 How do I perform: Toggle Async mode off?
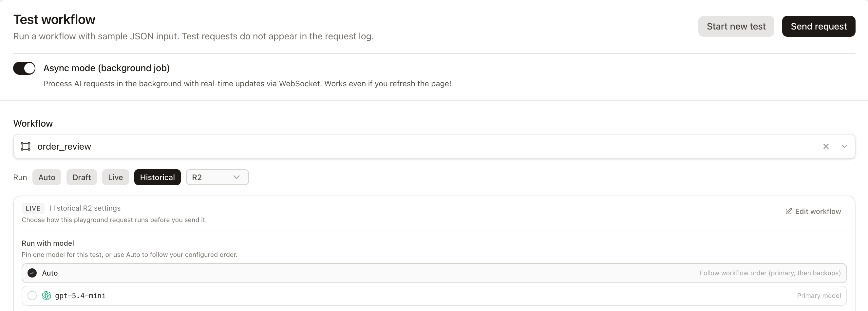point(24,68)
